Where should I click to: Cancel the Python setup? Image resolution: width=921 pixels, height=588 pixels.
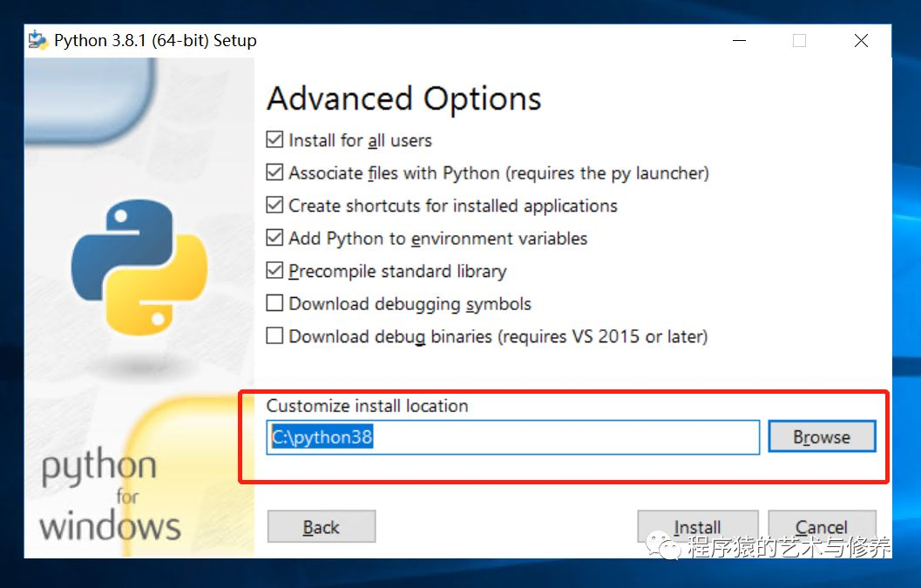pos(822,526)
